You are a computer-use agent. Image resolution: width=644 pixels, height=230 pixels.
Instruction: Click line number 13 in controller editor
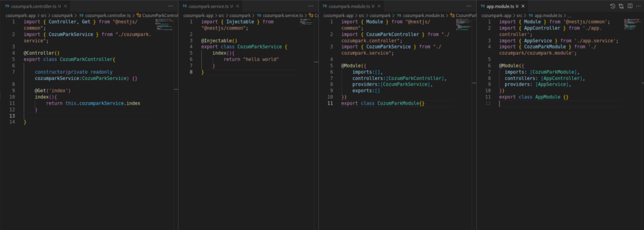pos(13,116)
